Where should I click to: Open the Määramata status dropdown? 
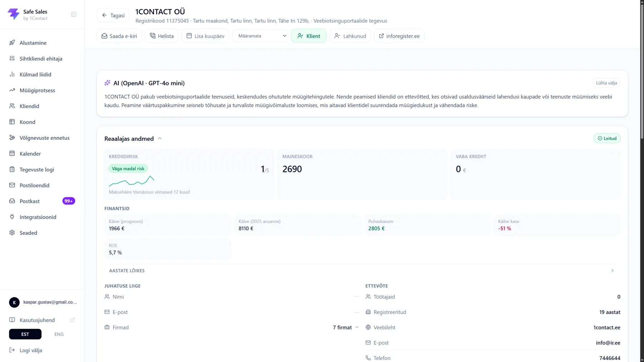coord(260,36)
